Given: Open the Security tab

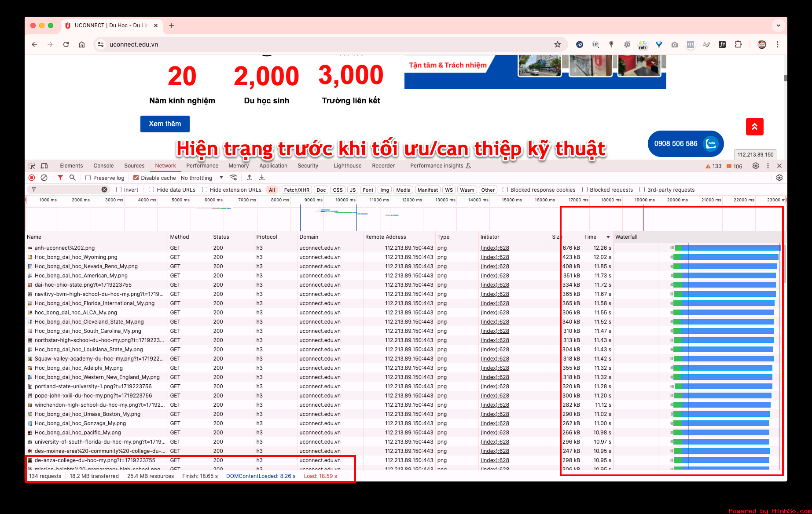Looking at the screenshot, I should click(308, 166).
